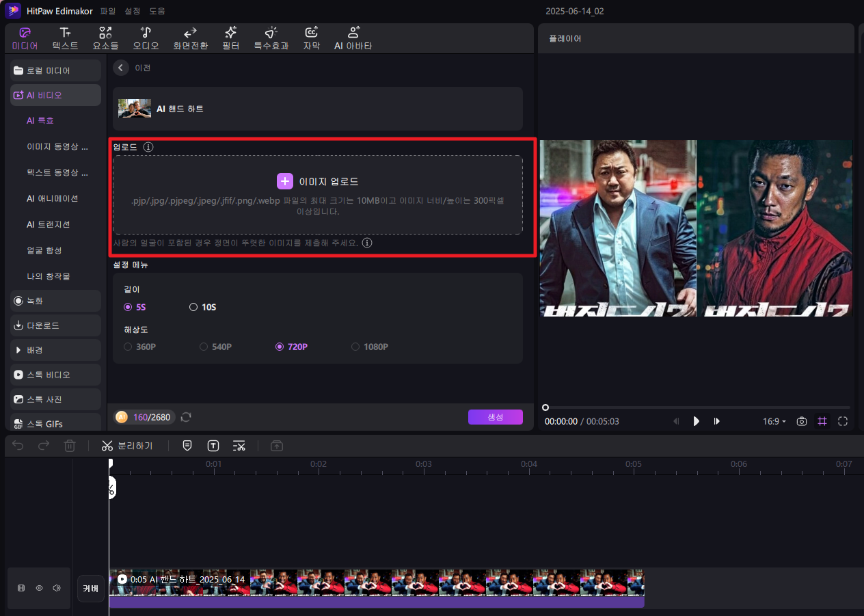Open AI 애니메이션 sub-item
This screenshot has height=616, width=864.
tap(53, 198)
